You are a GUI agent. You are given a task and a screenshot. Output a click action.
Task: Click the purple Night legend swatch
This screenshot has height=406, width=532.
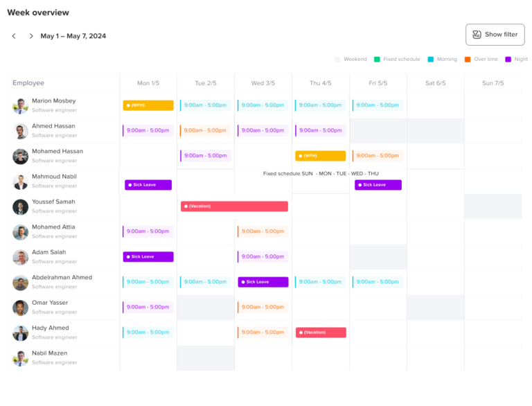(508, 60)
